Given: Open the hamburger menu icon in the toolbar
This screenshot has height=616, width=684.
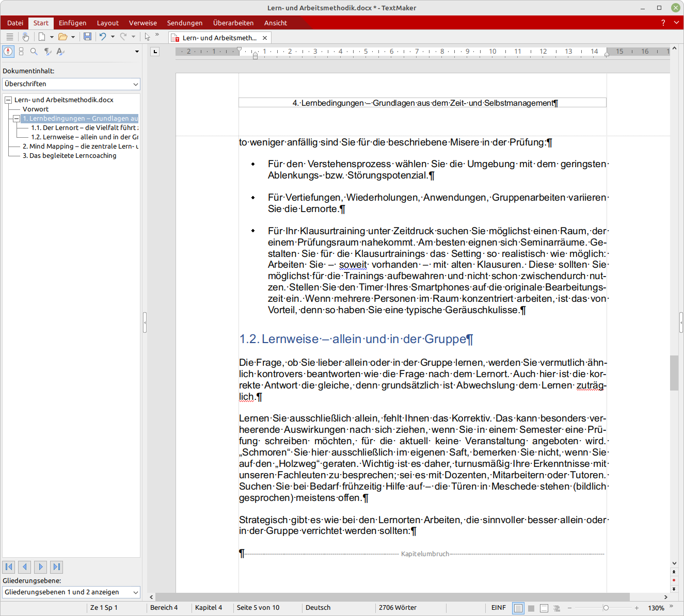Looking at the screenshot, I should [x=9, y=37].
